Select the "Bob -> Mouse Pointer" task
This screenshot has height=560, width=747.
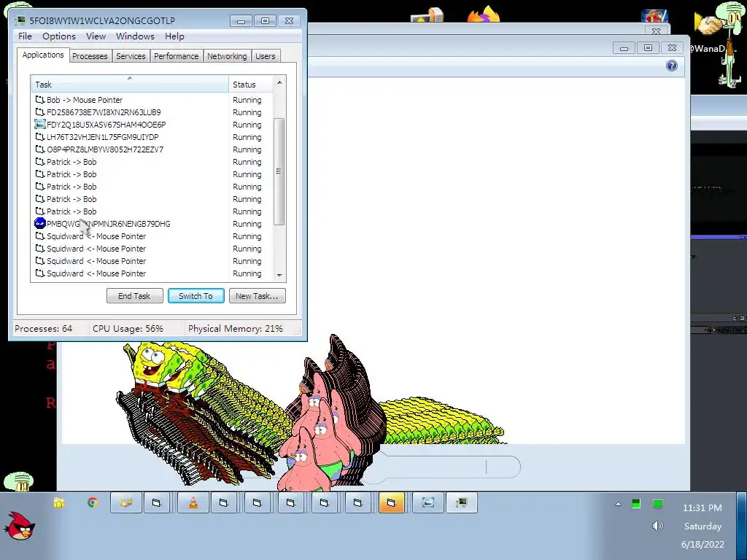coord(152,100)
